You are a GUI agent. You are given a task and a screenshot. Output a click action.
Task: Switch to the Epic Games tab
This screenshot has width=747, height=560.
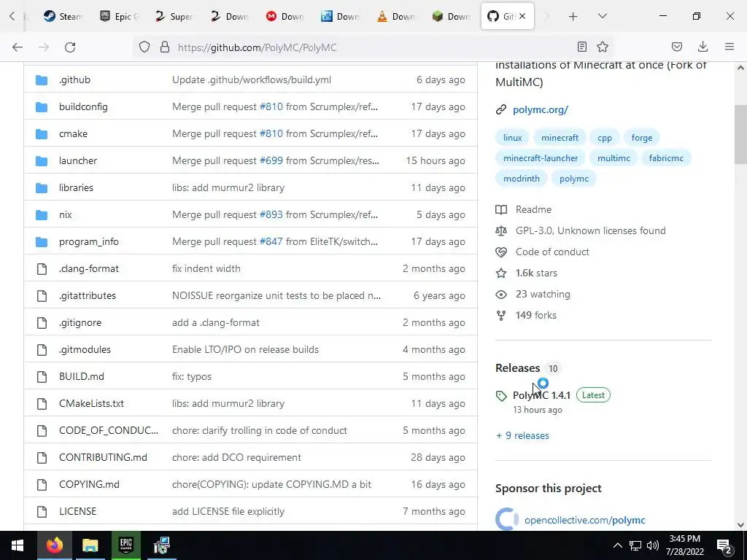pyautogui.click(x=119, y=16)
